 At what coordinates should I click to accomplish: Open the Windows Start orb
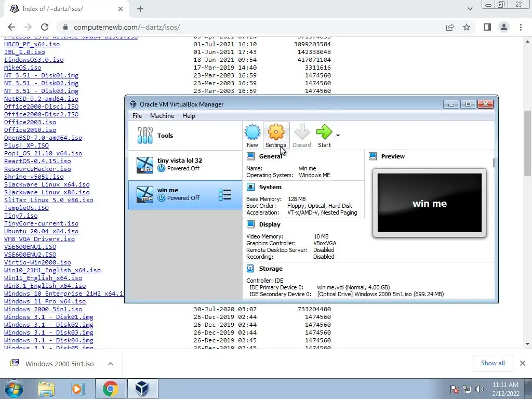click(x=14, y=389)
